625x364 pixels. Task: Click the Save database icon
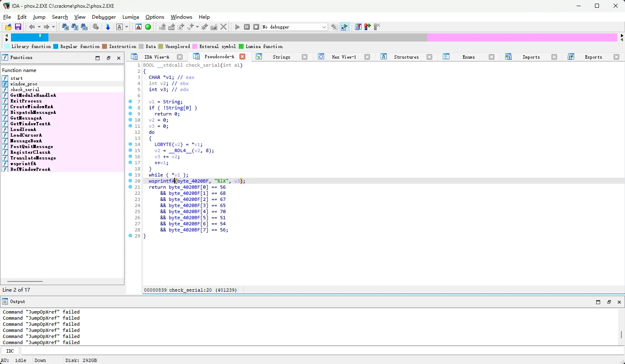tap(18, 27)
